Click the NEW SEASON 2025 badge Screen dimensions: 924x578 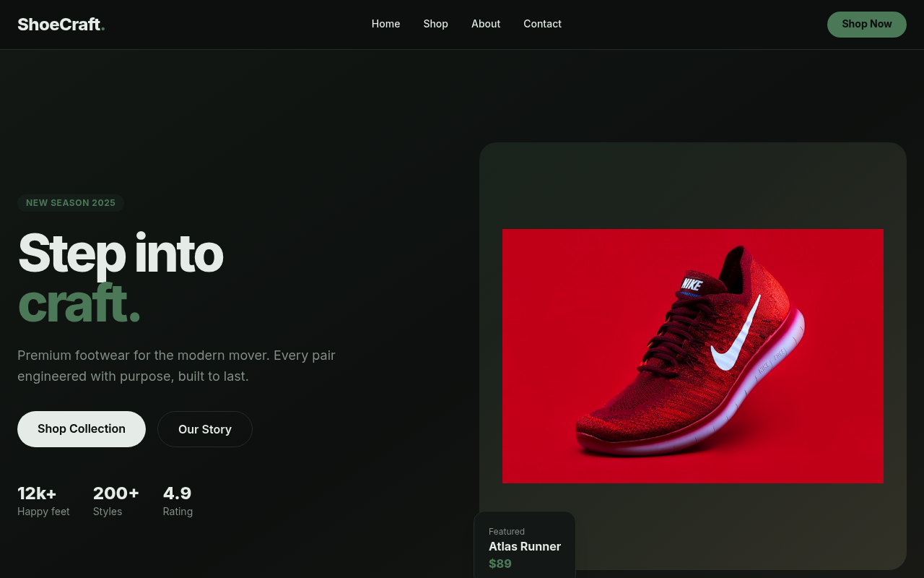coord(71,203)
